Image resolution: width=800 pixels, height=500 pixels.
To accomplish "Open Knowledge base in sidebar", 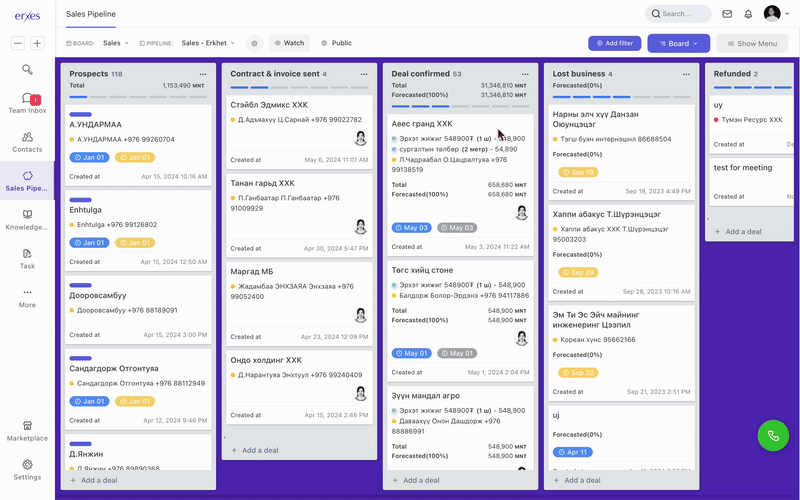I will tap(27, 220).
